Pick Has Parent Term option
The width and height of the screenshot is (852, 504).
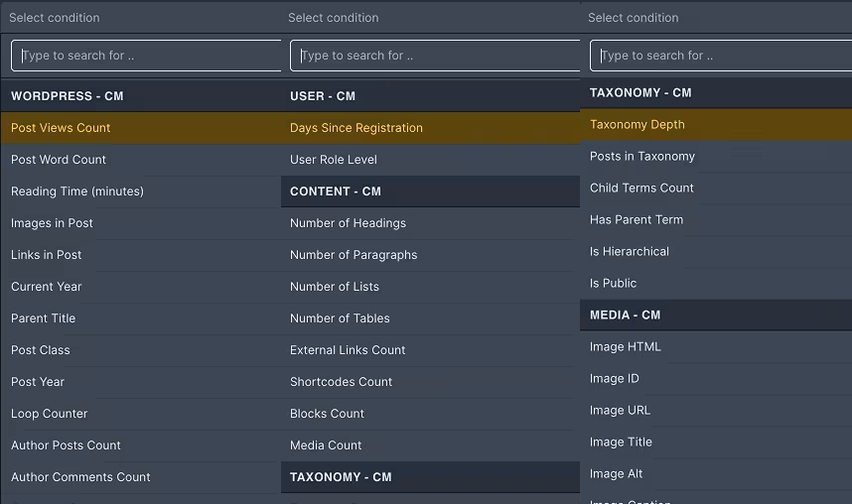716,220
